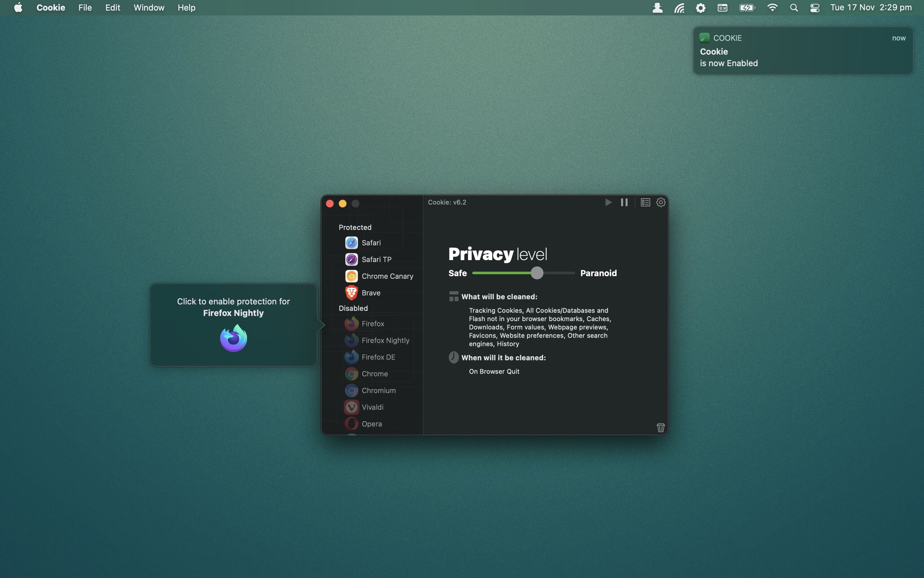Screen dimensions: 924x578
Task: Click the Chrome icon in Disabled list
Action: point(351,374)
